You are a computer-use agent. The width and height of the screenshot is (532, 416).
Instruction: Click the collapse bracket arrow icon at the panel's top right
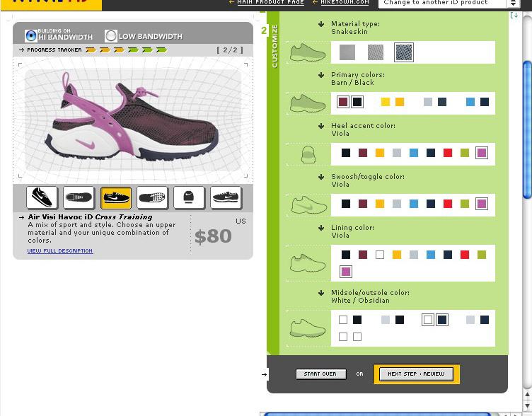click(514, 16)
